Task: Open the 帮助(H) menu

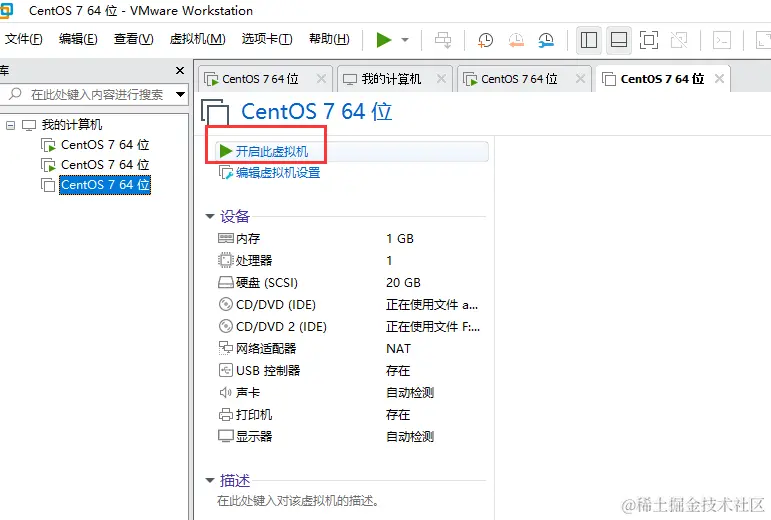Action: pyautogui.click(x=329, y=39)
